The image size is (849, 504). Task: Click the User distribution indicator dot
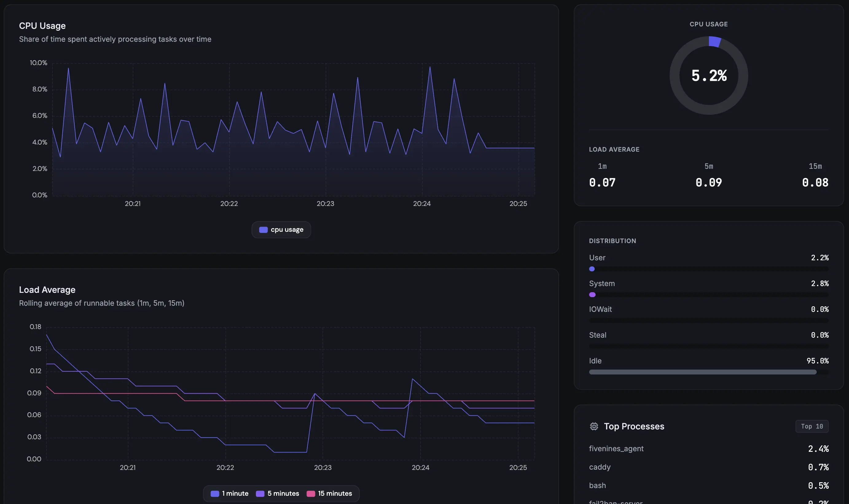[591, 269]
